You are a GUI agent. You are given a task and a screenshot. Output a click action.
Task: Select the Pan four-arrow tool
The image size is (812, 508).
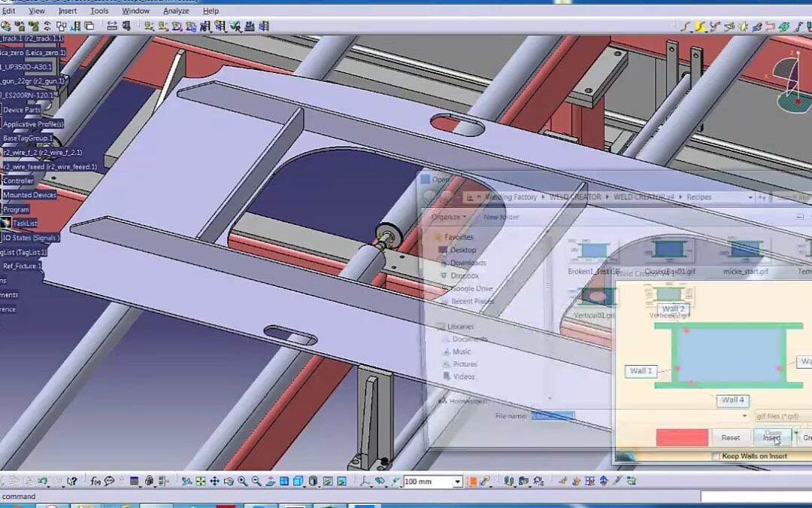click(214, 482)
